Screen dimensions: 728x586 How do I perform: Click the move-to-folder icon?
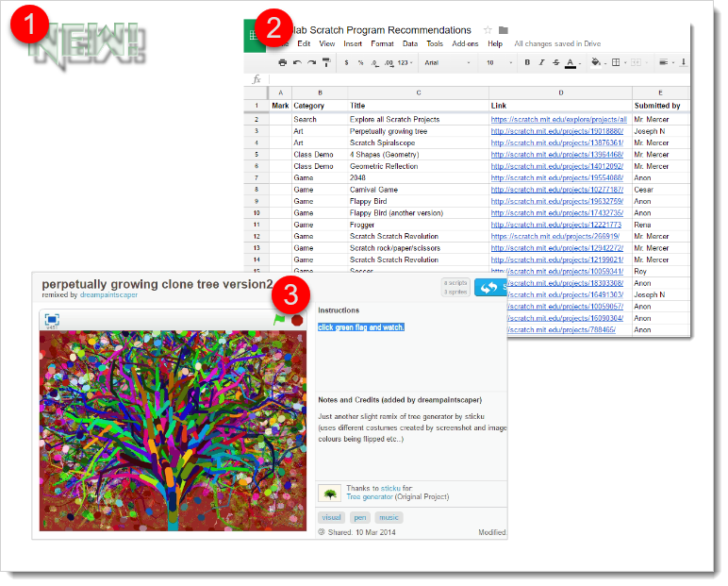[x=504, y=30]
